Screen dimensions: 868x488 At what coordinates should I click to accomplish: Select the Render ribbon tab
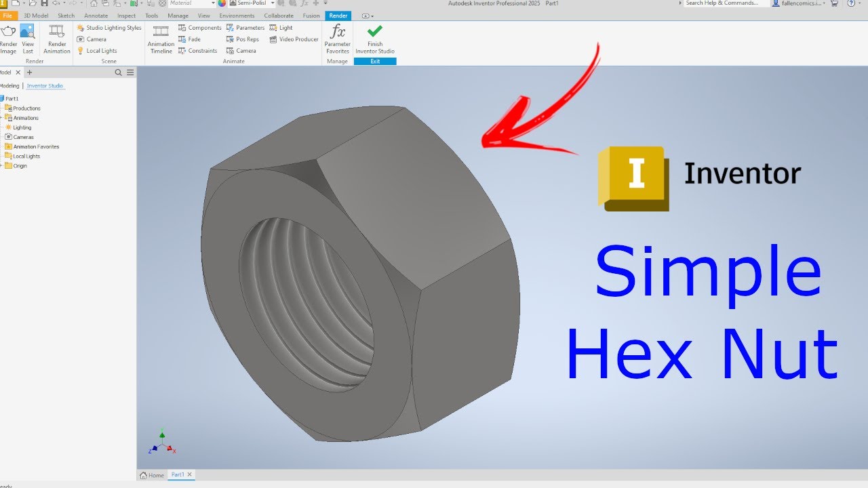[x=338, y=16]
